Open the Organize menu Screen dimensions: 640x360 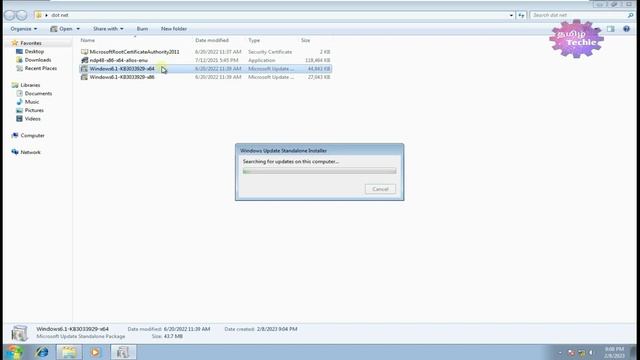(x=24, y=29)
